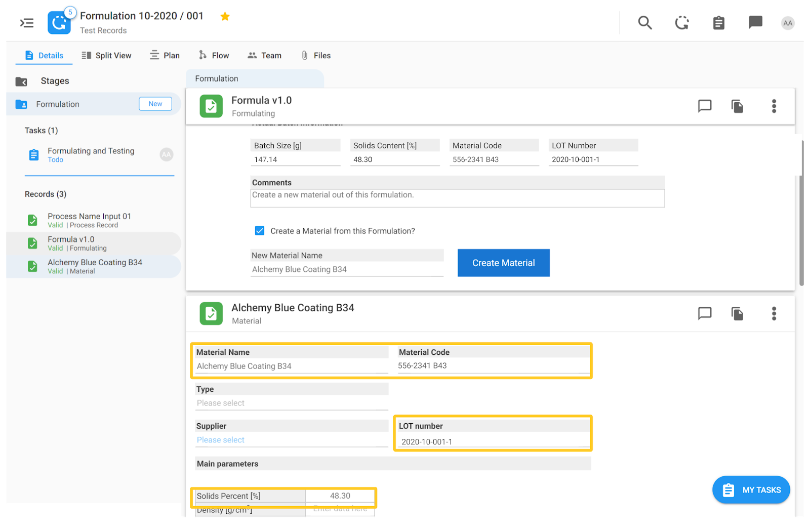
Task: Open the Type dropdown
Action: 292,403
